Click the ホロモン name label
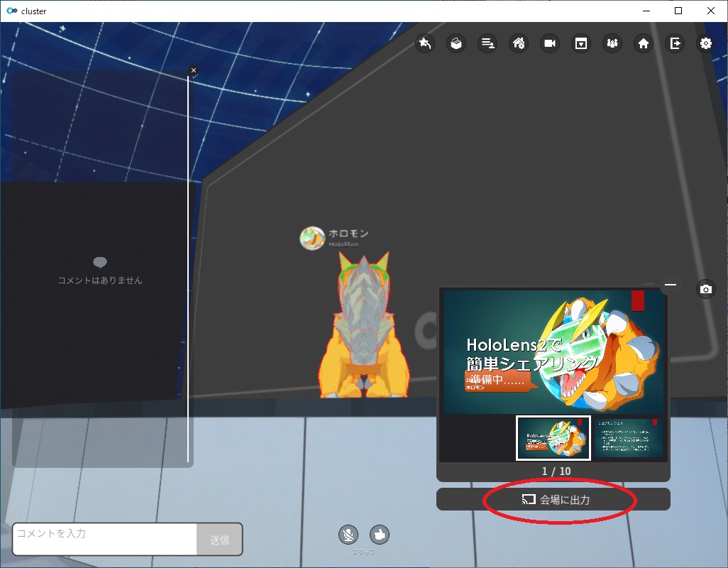Screen dimensions: 728x568 348,233
